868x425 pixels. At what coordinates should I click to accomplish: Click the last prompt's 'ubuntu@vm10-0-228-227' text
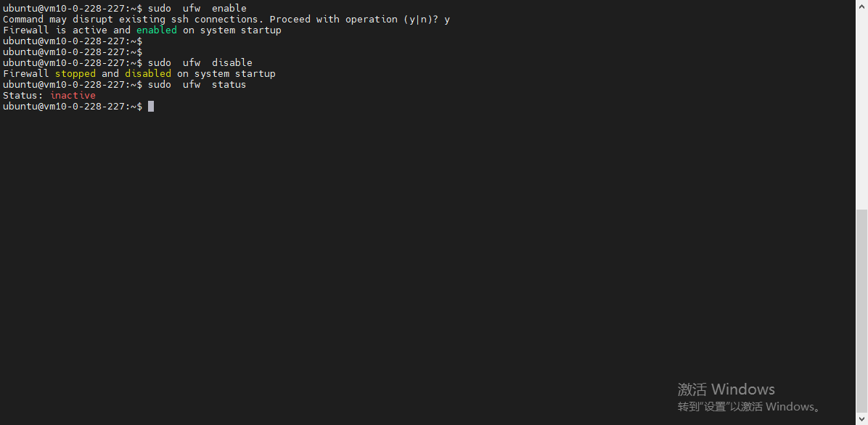coord(64,107)
